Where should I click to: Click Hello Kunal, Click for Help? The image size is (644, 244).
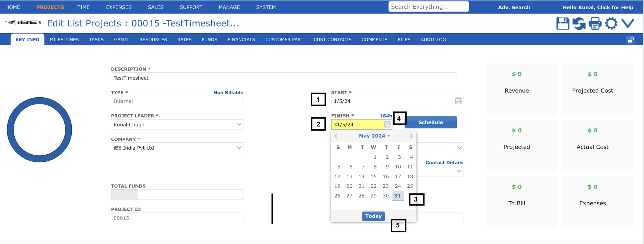(598, 7)
